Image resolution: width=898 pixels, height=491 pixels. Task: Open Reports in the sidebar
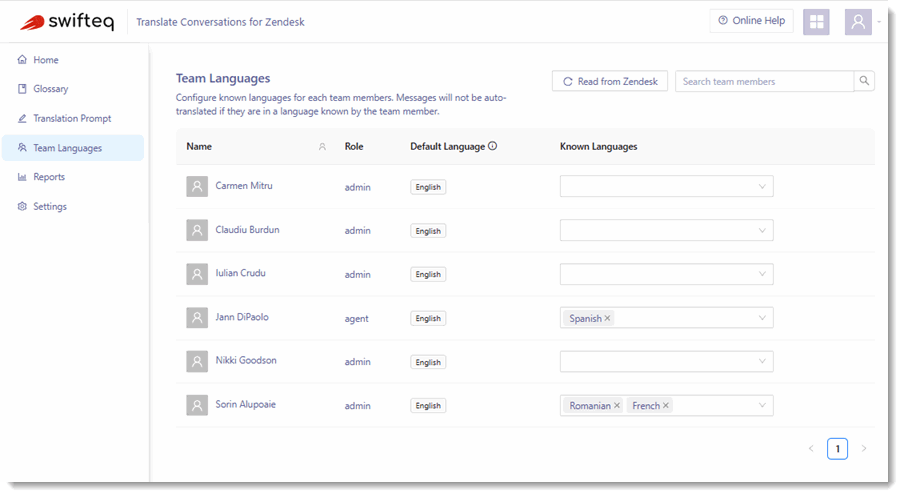point(73,177)
